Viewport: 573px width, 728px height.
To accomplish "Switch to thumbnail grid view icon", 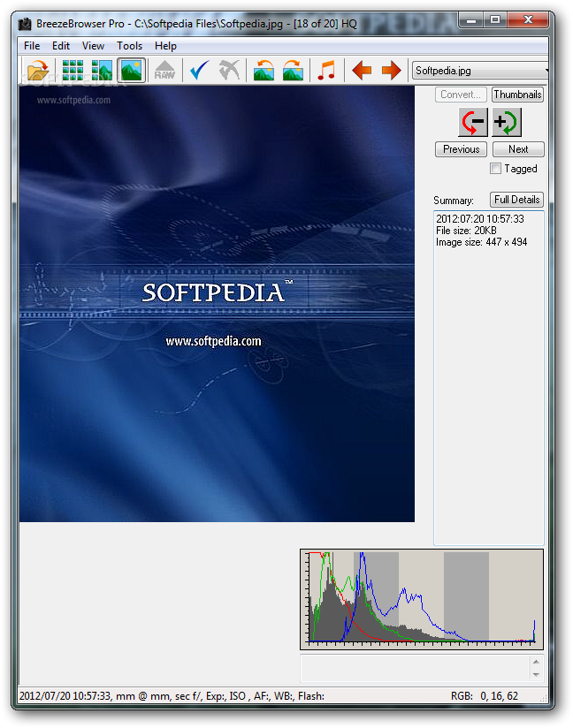I will [73, 71].
